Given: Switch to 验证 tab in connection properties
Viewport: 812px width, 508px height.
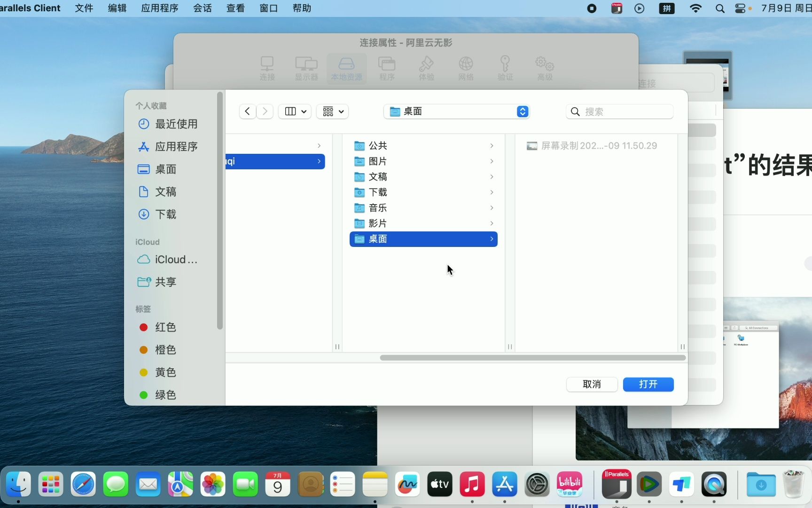Looking at the screenshot, I should (x=505, y=68).
